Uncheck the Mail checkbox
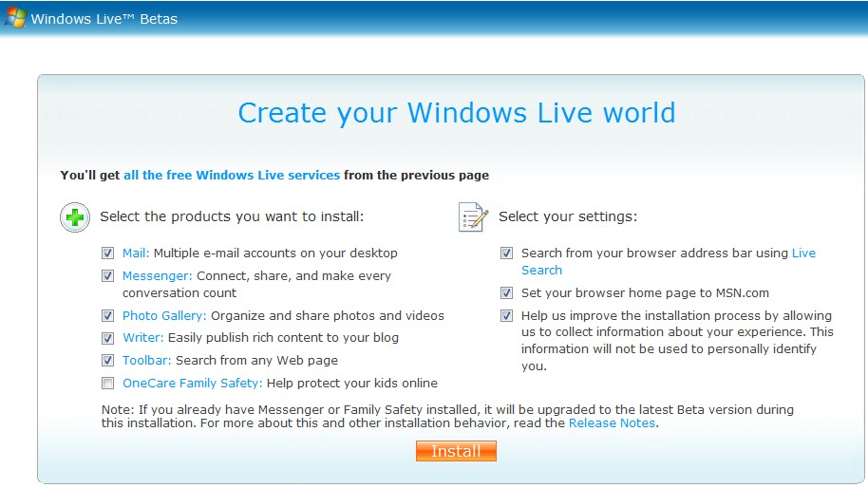 point(108,253)
